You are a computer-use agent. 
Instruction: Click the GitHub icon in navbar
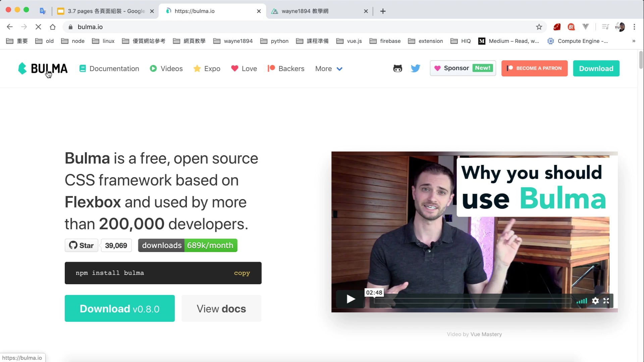click(x=397, y=68)
